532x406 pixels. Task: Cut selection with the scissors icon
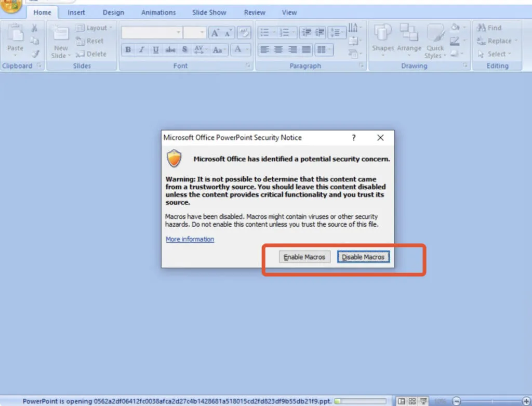click(x=34, y=28)
